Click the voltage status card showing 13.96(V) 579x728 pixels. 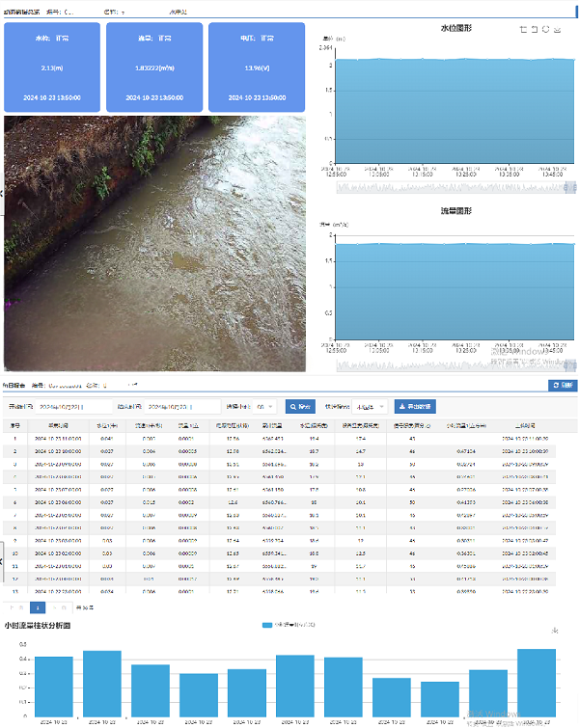point(254,67)
